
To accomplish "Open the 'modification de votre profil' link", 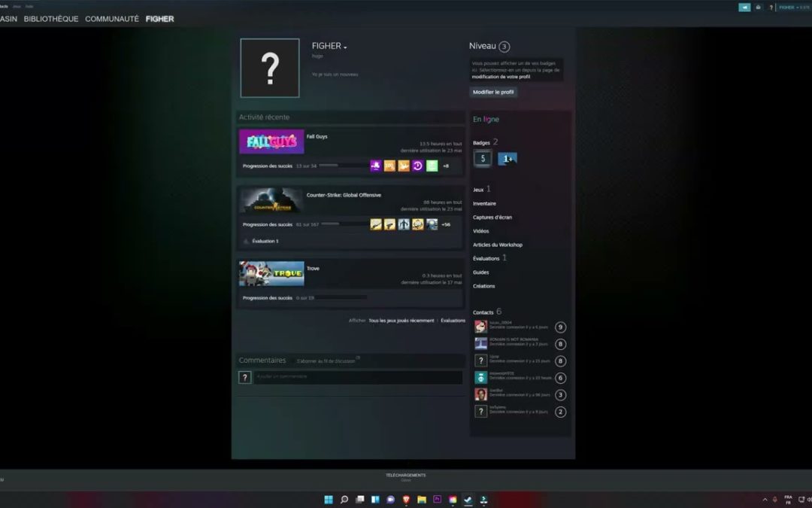I will point(501,77).
